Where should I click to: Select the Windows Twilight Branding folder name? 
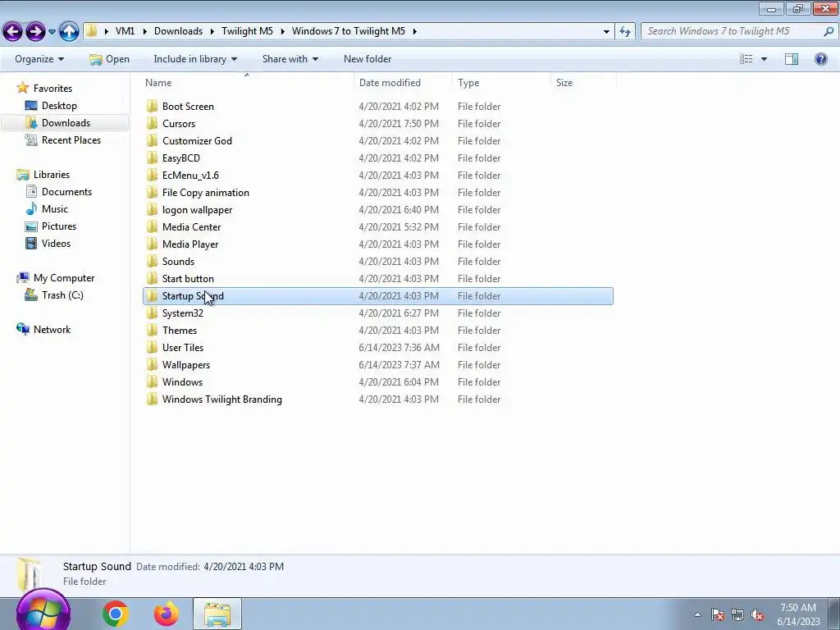coord(221,399)
